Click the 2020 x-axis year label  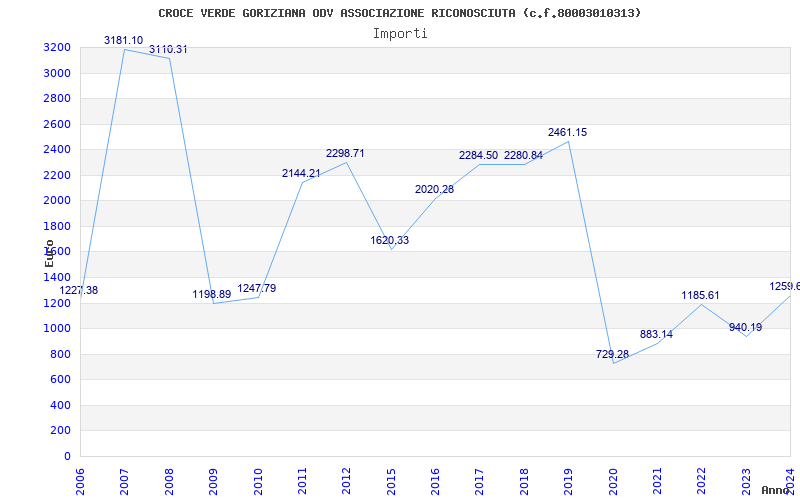click(x=613, y=481)
